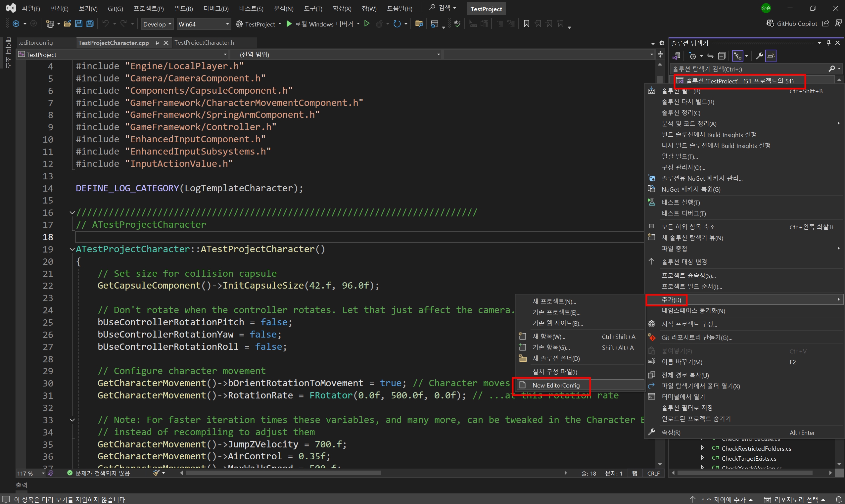This screenshot has width=845, height=504.
Task: Click the editor horizontal scrollbar
Action: (283, 473)
